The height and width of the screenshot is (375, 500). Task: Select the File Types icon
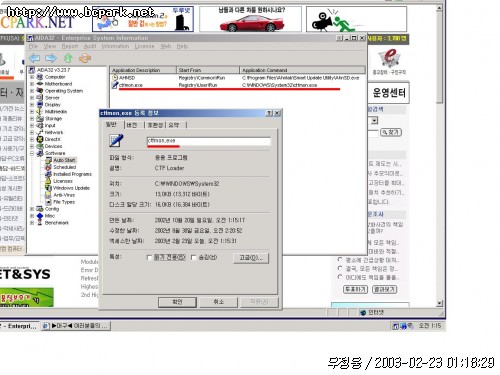48,202
